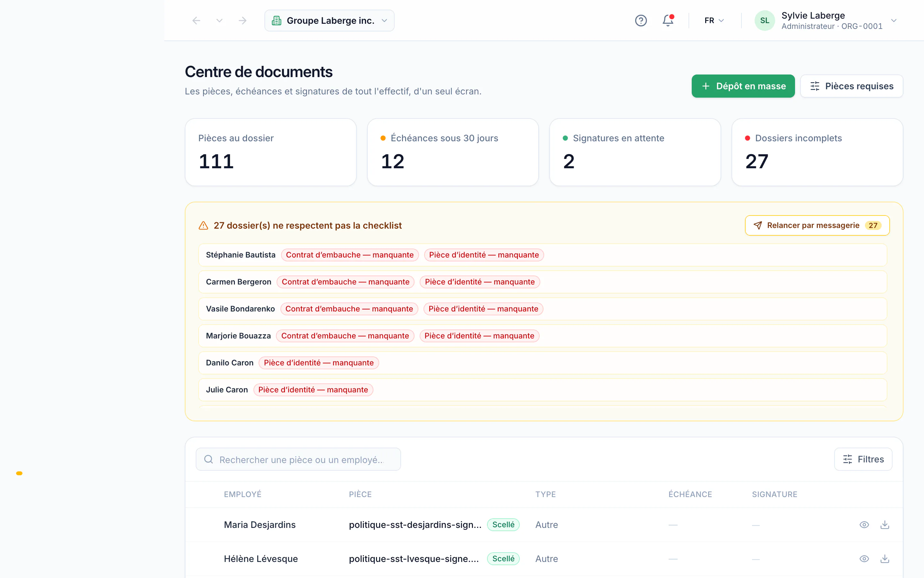Image resolution: width=924 pixels, height=578 pixels.
Task: Expand the Sylvie Laberge account menu chevron
Action: pyautogui.click(x=894, y=21)
